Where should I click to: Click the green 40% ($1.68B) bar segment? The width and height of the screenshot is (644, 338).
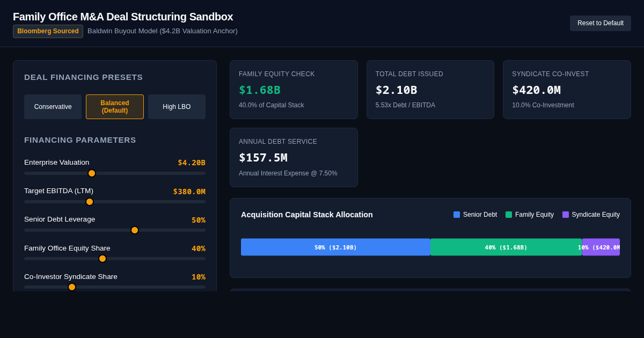506,247
